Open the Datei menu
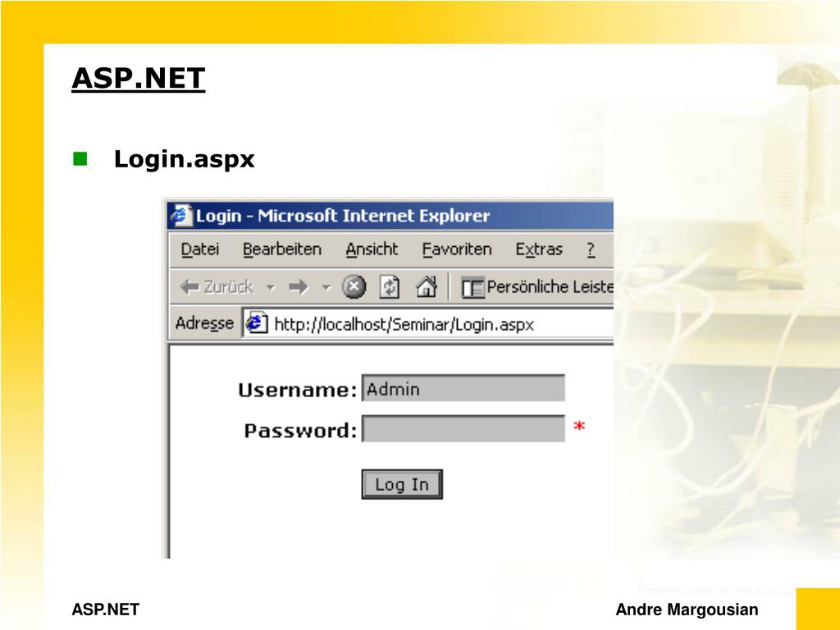Image resolution: width=840 pixels, height=630 pixels. pos(200,249)
